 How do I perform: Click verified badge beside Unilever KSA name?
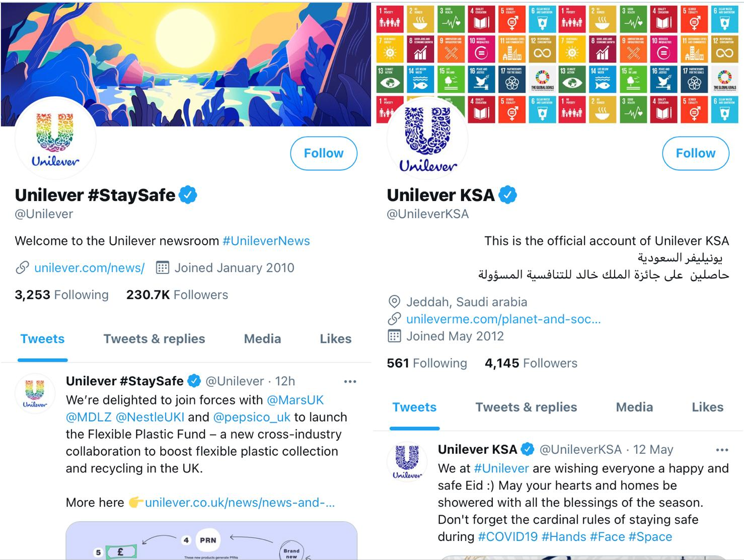click(x=507, y=195)
